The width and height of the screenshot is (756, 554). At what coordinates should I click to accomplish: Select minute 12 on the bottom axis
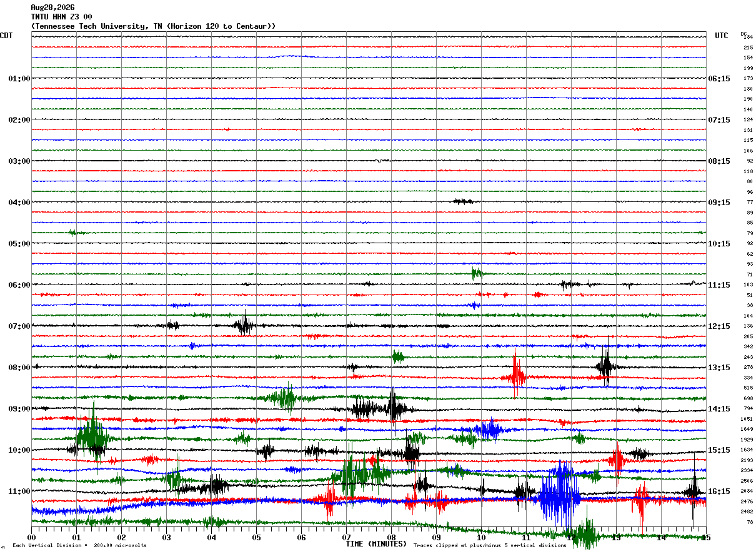tap(571, 537)
